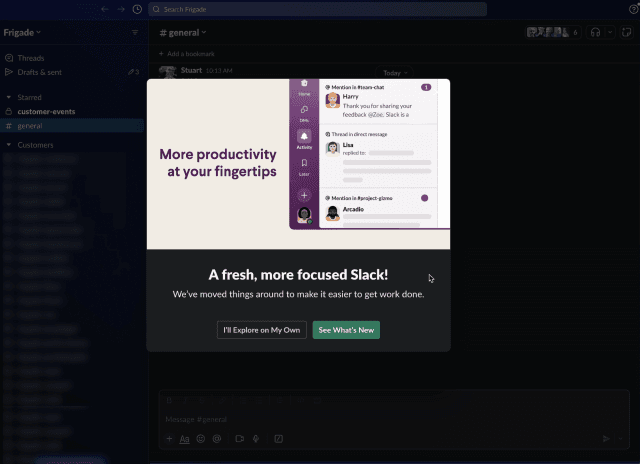Click Harry's mention in the illustration
640x464 pixels.
point(378,102)
